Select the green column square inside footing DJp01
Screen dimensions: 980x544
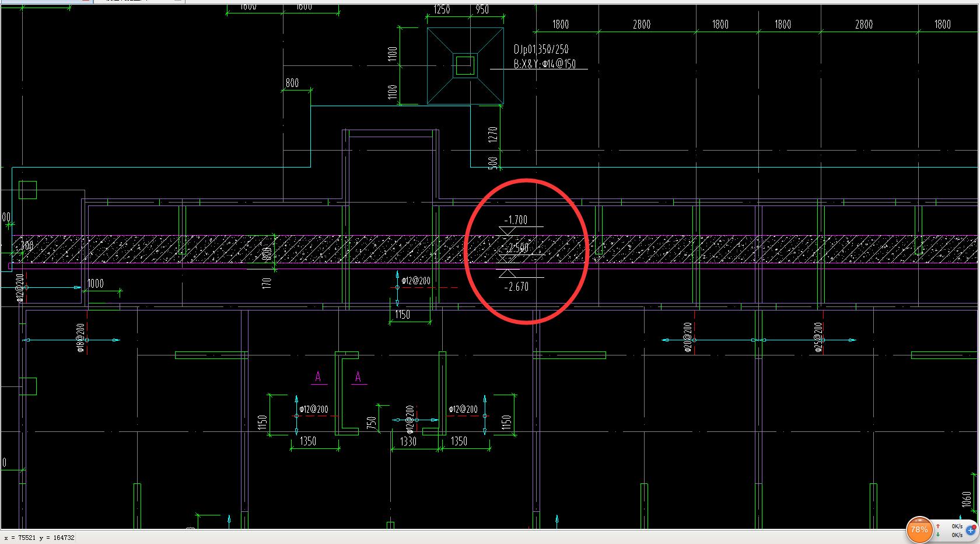click(x=465, y=65)
